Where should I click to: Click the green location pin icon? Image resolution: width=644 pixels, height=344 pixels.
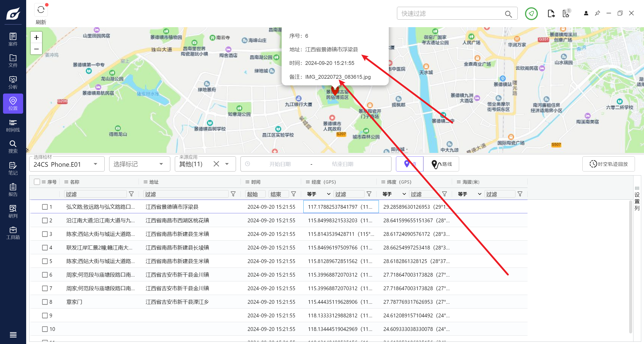(x=531, y=14)
